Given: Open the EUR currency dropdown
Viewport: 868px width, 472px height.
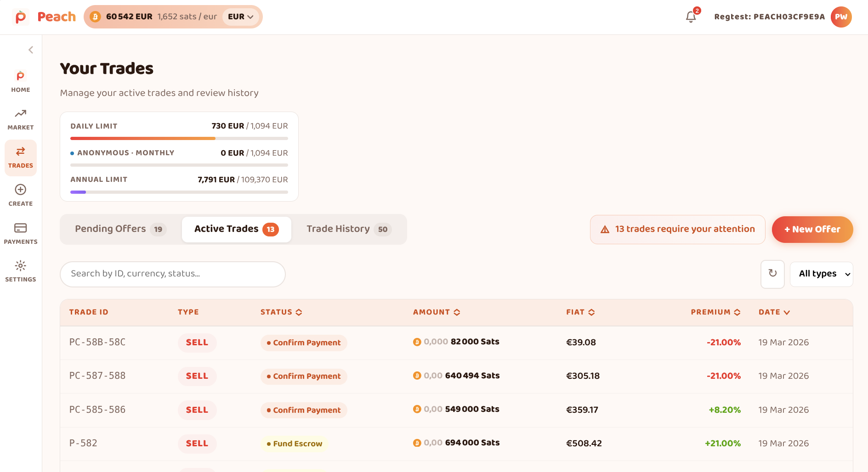Looking at the screenshot, I should [x=241, y=17].
